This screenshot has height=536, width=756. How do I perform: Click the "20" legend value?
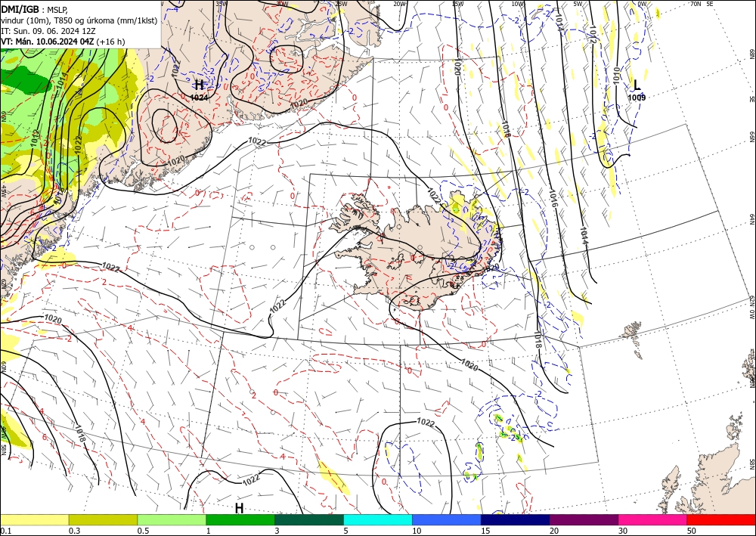click(x=554, y=531)
